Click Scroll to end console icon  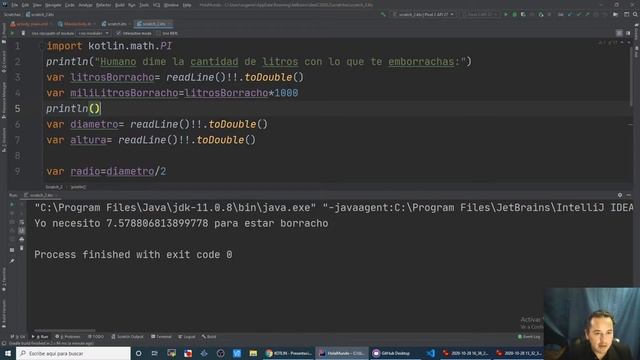click(x=22, y=231)
